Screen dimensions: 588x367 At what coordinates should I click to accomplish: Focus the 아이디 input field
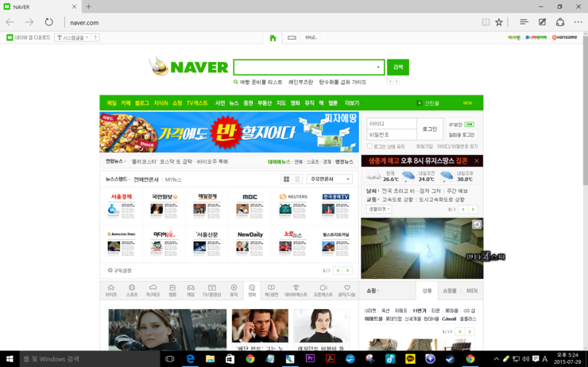392,123
